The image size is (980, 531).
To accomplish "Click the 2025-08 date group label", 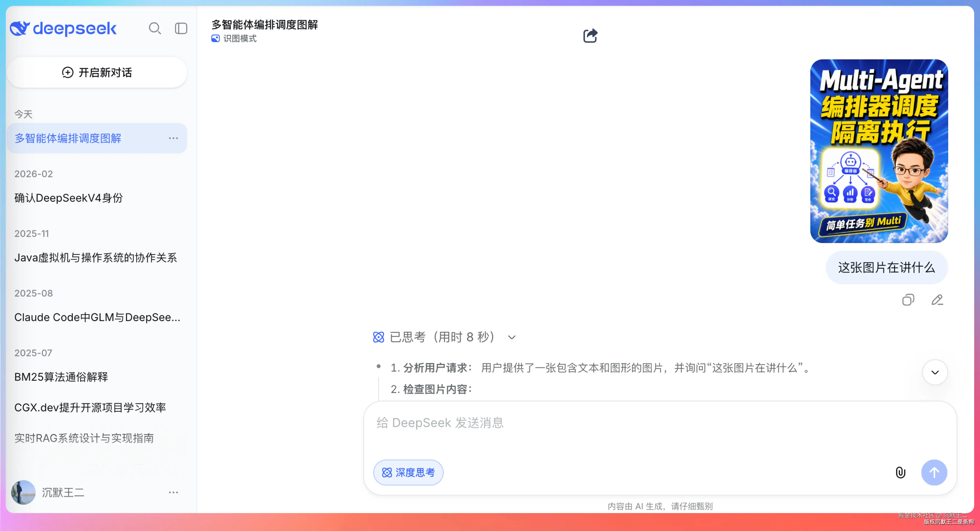I will [x=33, y=293].
